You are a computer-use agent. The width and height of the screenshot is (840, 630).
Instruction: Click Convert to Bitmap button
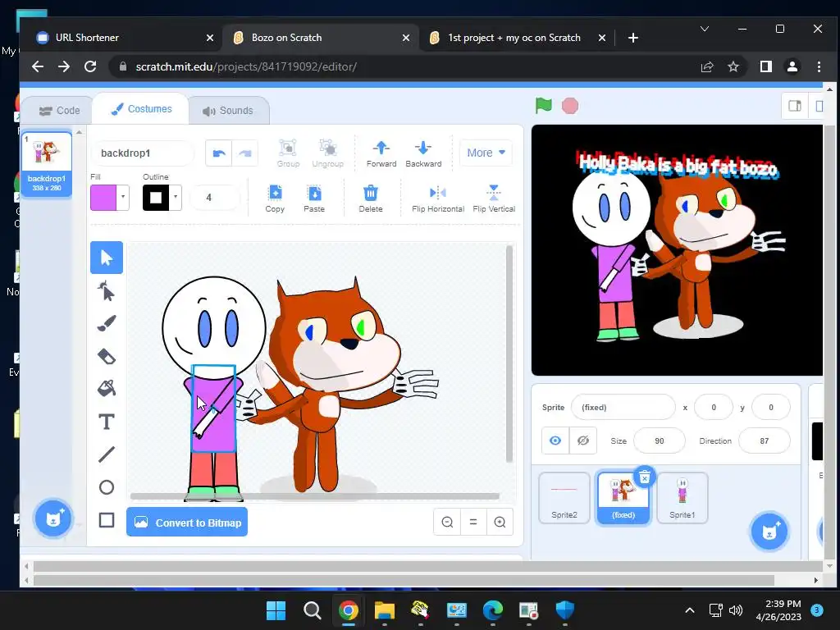tap(187, 523)
